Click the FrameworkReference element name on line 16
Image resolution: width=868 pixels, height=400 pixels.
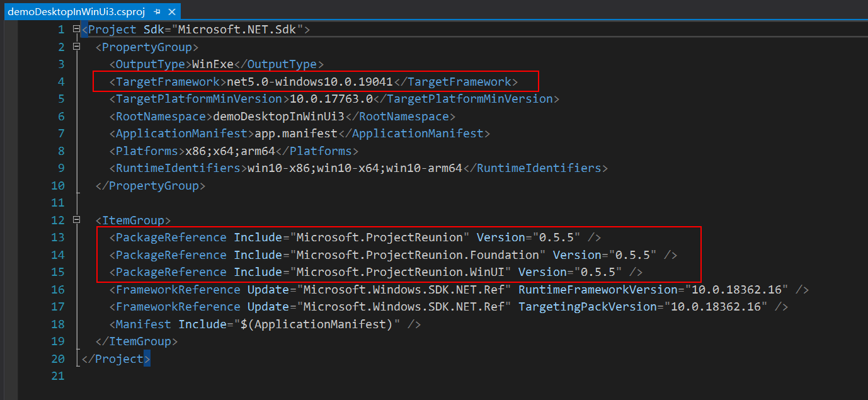click(x=178, y=290)
